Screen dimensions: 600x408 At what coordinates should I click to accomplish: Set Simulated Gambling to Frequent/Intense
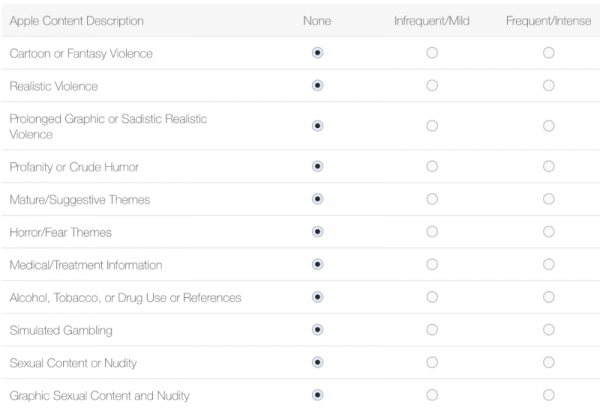(549, 329)
